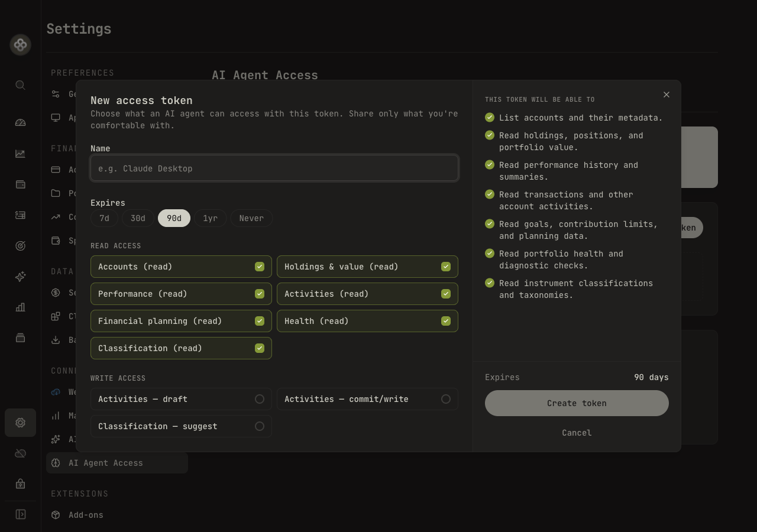Click the EXTENSIONS sidebar heading
The image size is (757, 532).
tap(80, 494)
